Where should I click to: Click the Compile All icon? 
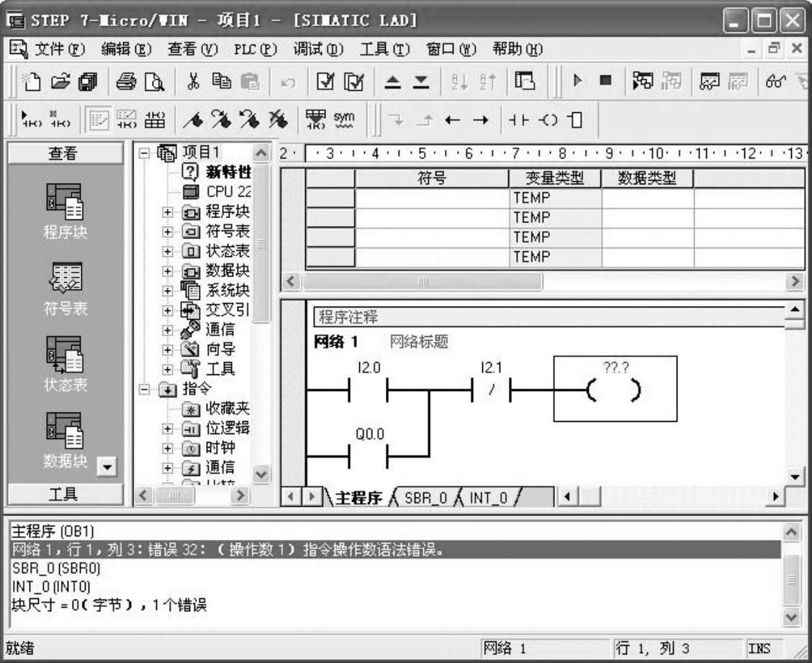click(354, 81)
